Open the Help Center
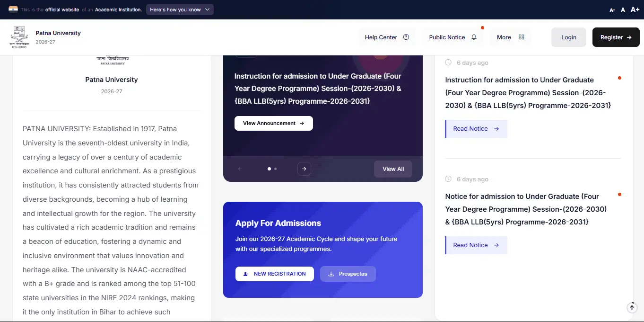Viewport: 644px width, 322px height. coord(387,37)
